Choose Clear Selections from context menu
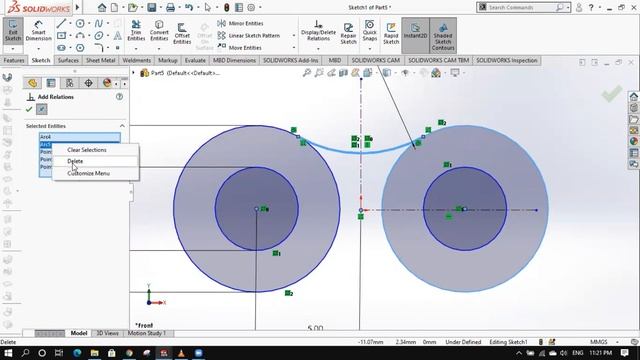The image size is (640, 360). (87, 150)
